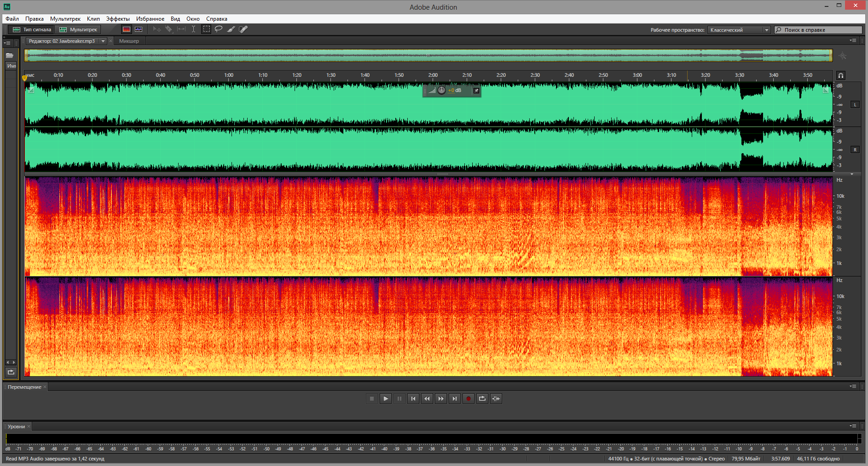Open the editor panel options menu

(x=853, y=40)
